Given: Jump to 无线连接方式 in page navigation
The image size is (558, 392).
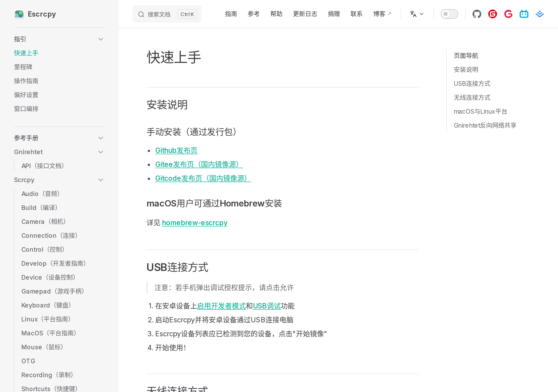Looking at the screenshot, I should click(472, 98).
